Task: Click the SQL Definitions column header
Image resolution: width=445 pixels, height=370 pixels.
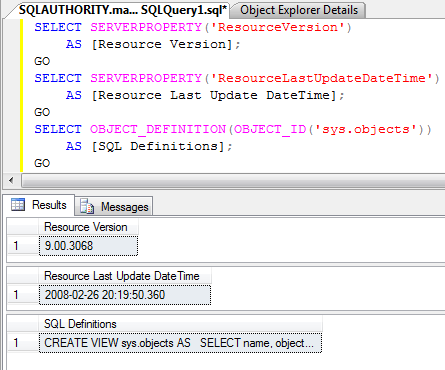Action: [180, 324]
